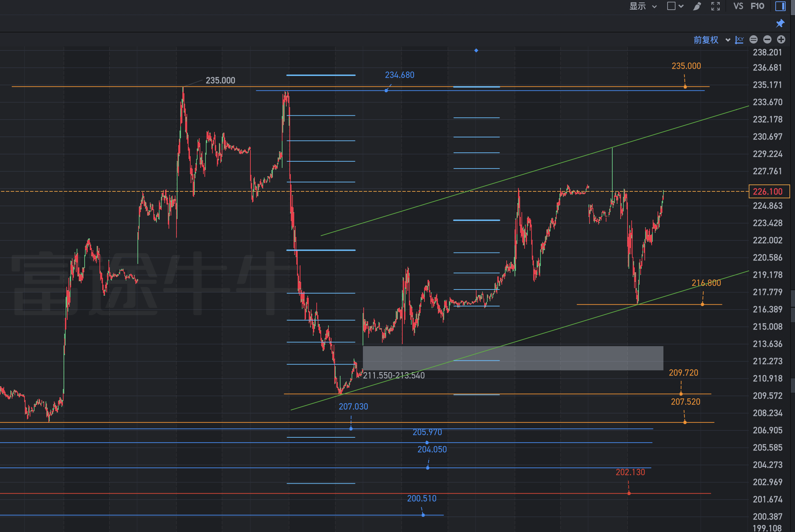This screenshot has width=795, height=532.
Task: Click the square chart layout icon
Action: pos(671,6)
